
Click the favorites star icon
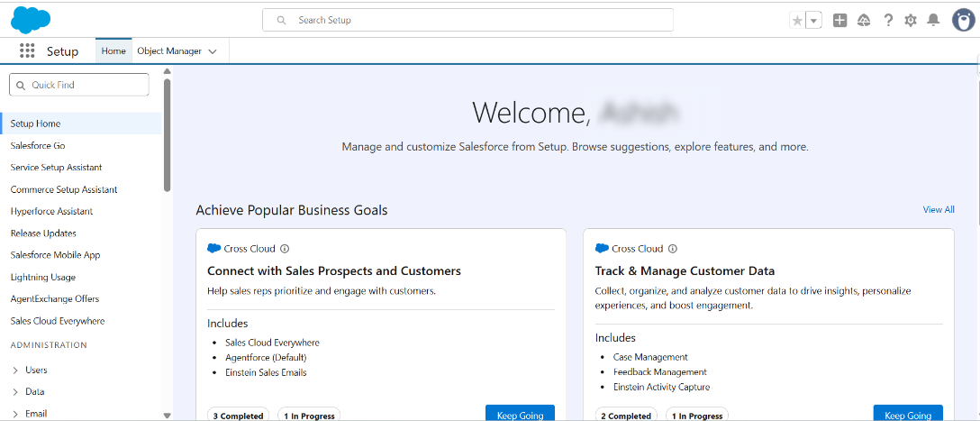(x=797, y=21)
